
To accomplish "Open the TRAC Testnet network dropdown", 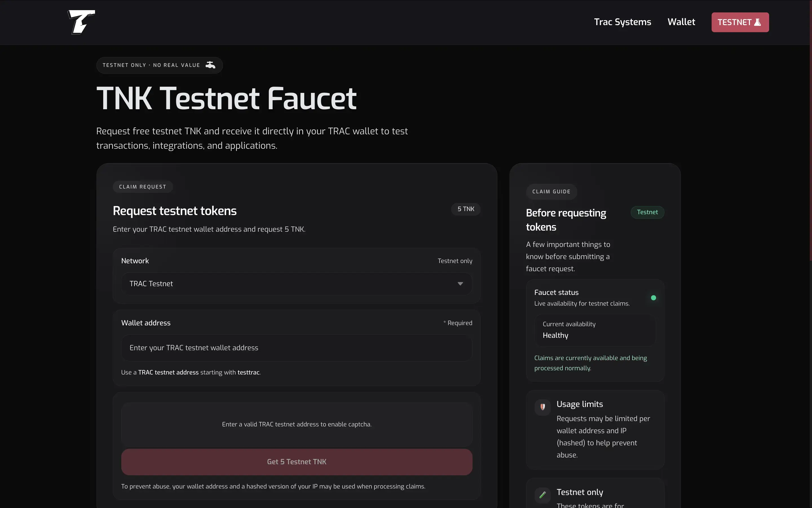I will 297,284.
